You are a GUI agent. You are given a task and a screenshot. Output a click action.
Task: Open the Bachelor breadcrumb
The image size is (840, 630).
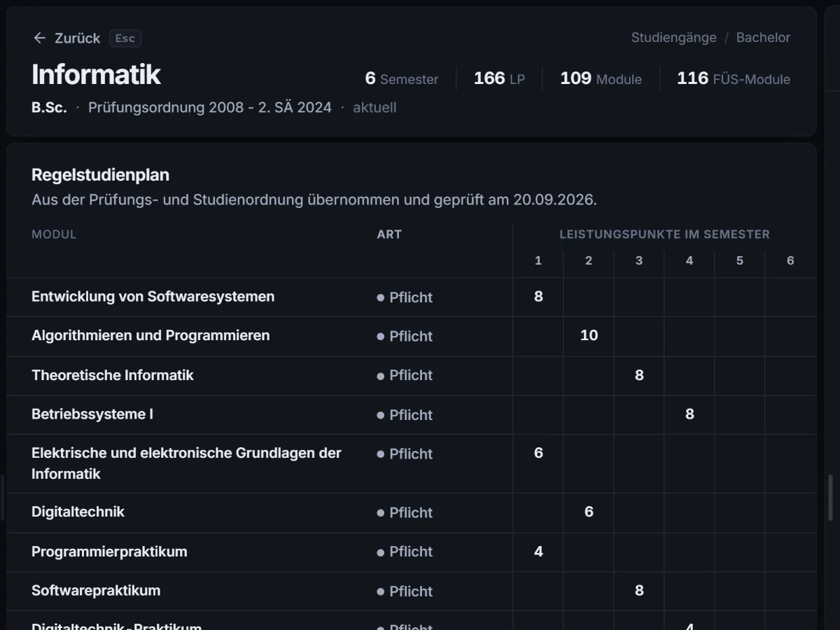click(763, 38)
